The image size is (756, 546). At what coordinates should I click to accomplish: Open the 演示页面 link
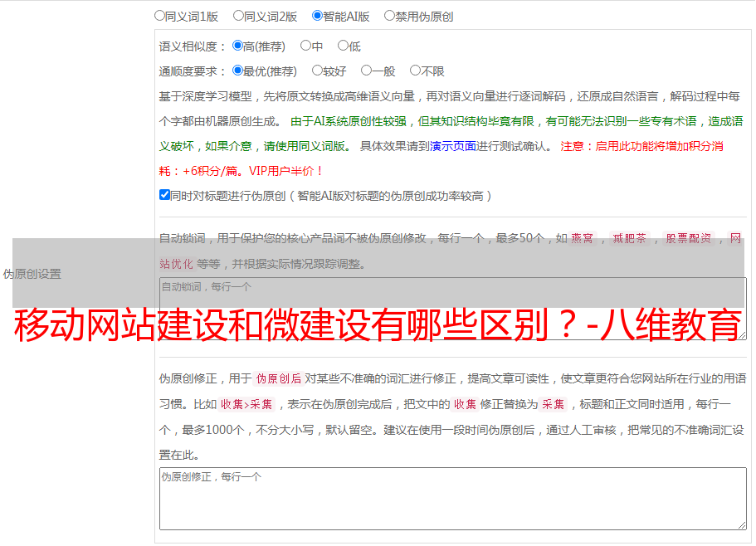[x=452, y=146]
